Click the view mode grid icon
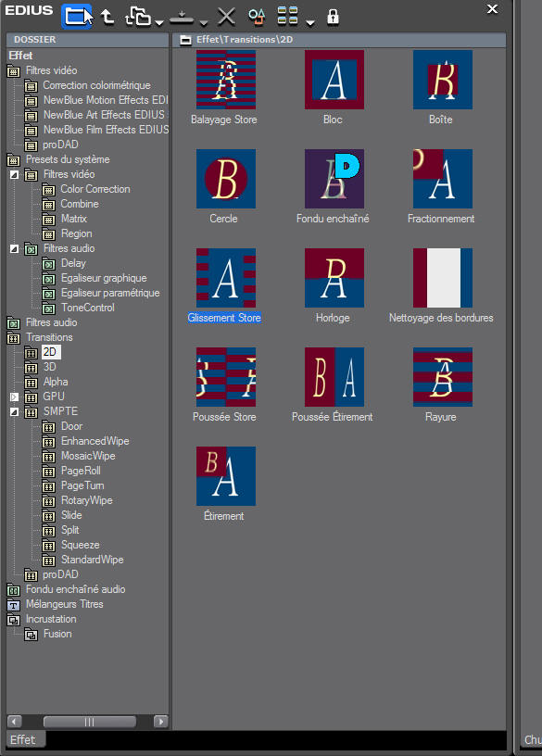Image resolution: width=542 pixels, height=756 pixels. (x=287, y=16)
